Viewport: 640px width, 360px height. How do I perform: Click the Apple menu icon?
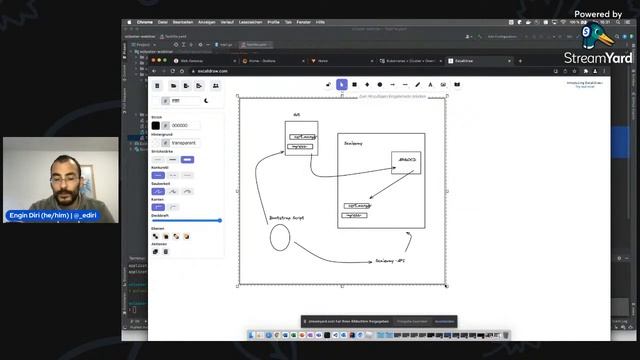point(129,22)
